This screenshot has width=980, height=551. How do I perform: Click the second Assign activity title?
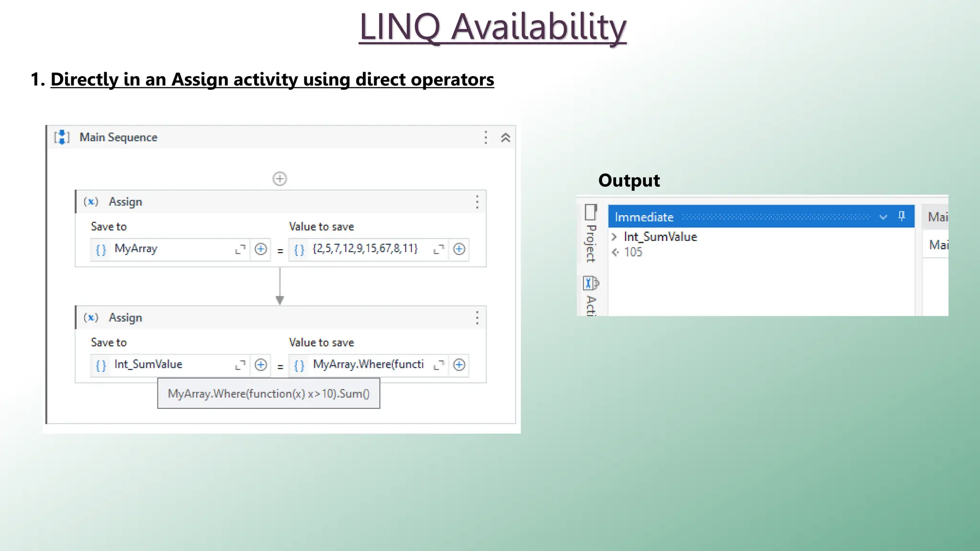(125, 318)
